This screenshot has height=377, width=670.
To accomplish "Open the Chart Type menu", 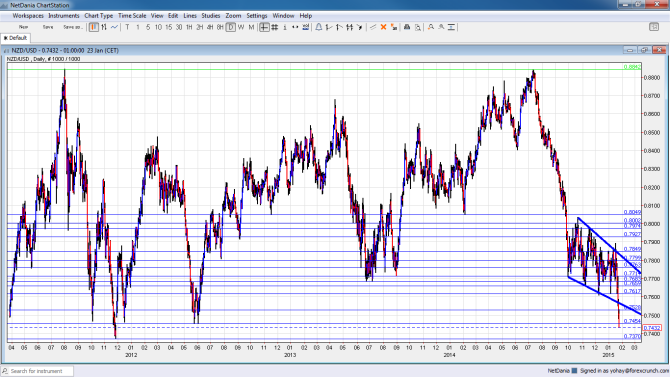I will [99, 16].
